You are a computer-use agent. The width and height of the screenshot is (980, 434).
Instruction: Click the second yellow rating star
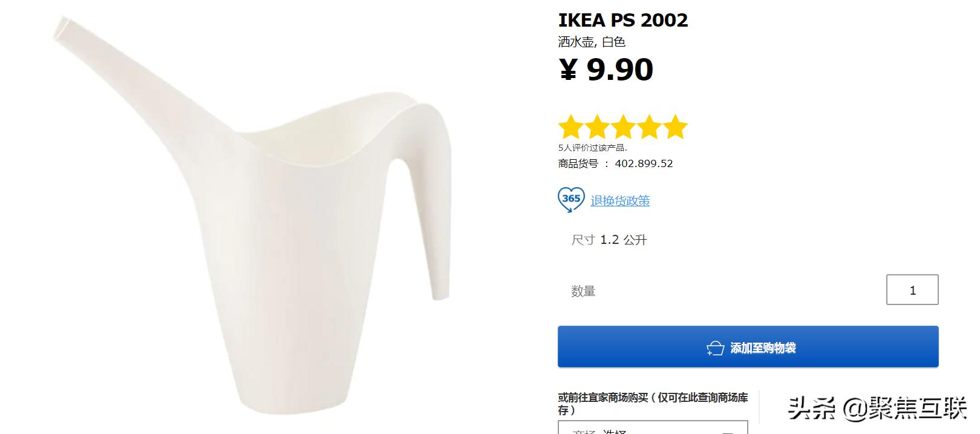coord(596,128)
